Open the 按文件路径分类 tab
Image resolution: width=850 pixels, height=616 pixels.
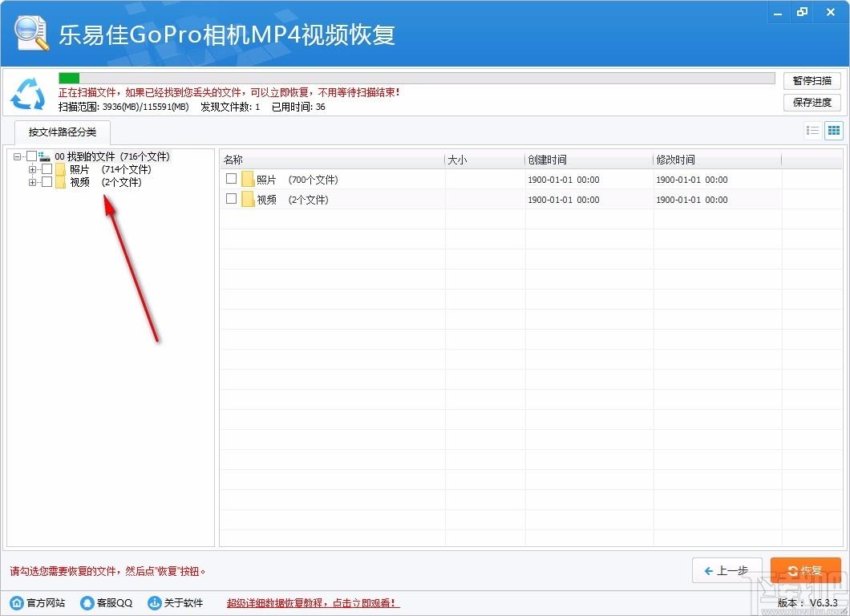[63, 132]
